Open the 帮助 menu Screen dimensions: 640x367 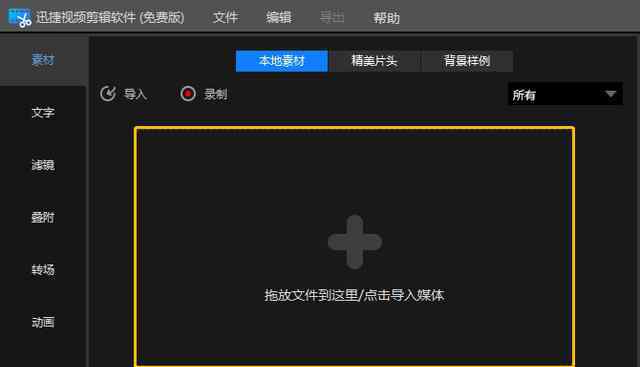pos(386,18)
